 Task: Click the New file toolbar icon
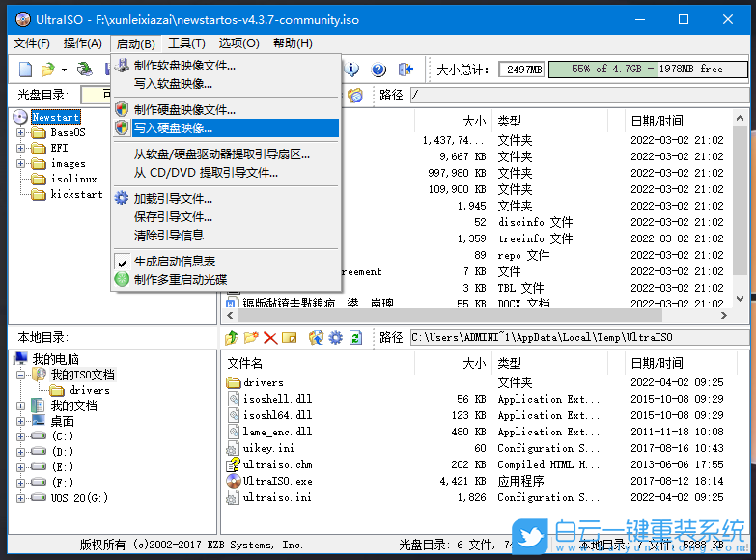pos(26,70)
